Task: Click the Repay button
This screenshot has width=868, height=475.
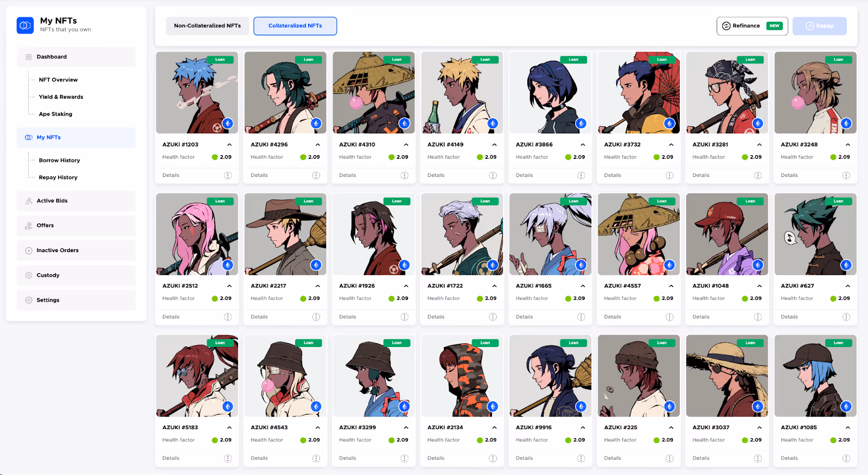Action: pos(819,26)
